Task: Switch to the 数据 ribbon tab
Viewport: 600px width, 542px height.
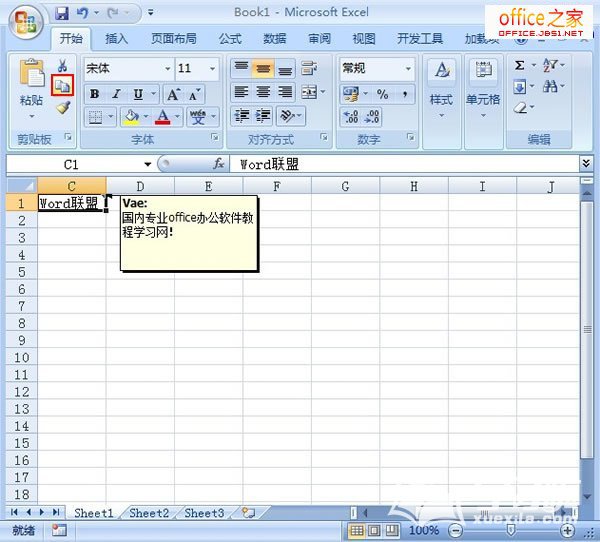Action: point(274,39)
